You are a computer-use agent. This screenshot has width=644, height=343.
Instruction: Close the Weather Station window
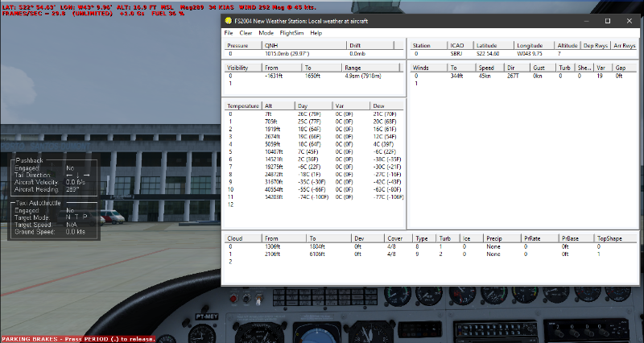(630, 21)
